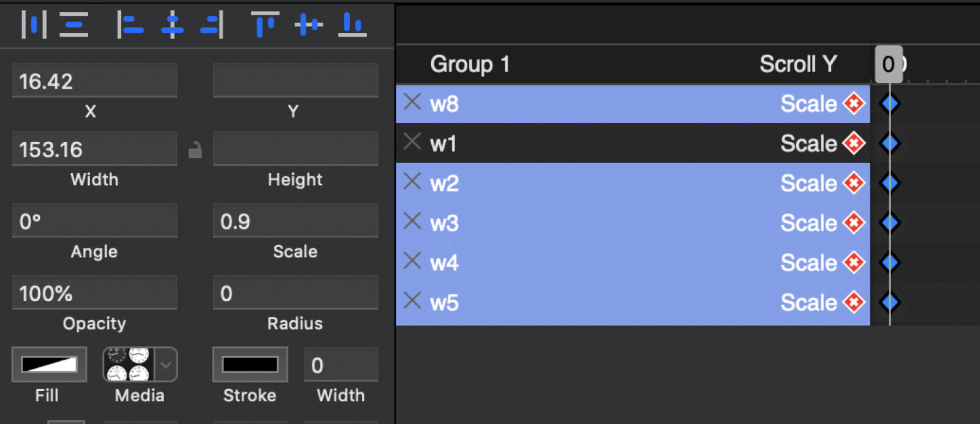980x424 pixels.
Task: Click the X icon beside w8
Action: point(412,102)
